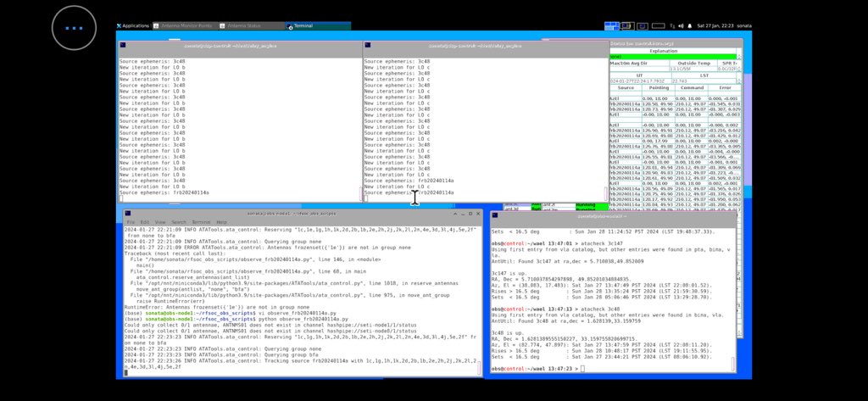This screenshot has width=868, height=401.
Task: Click the LO b terminal window icon
Action: pyautogui.click(x=122, y=46)
